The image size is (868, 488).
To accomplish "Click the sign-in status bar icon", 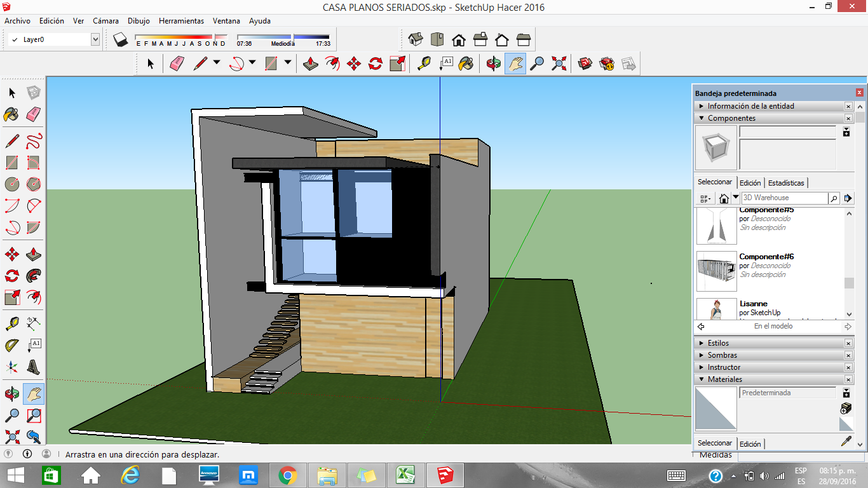I will (x=46, y=454).
